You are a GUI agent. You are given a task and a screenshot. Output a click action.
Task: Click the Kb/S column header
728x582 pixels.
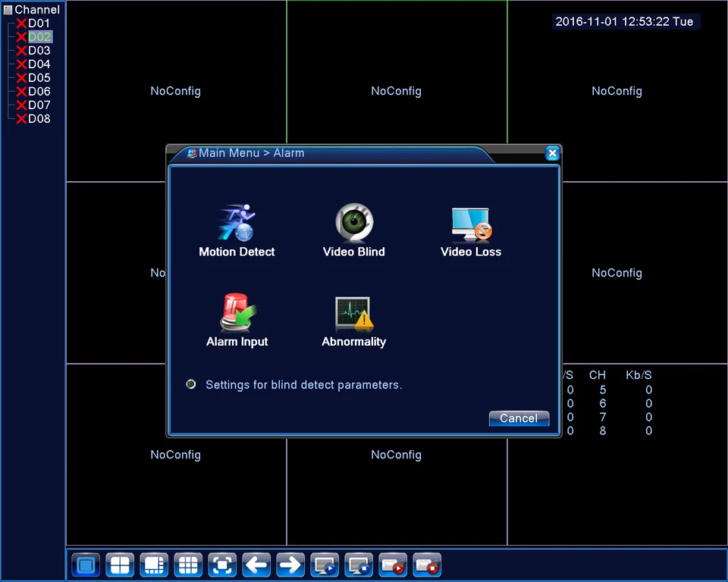[x=639, y=375]
